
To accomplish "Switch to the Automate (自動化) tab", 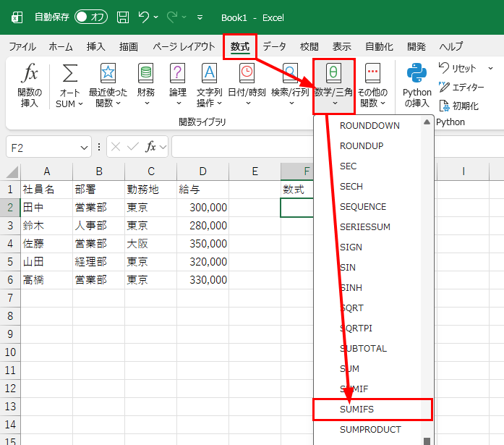I will pyautogui.click(x=380, y=47).
